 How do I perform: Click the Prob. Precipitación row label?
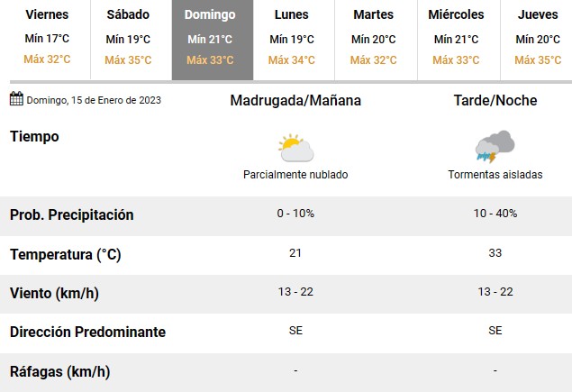[x=71, y=214]
